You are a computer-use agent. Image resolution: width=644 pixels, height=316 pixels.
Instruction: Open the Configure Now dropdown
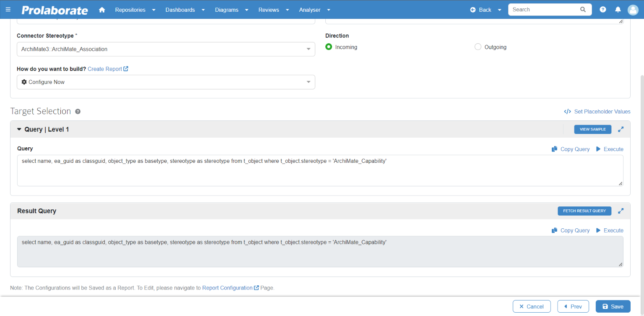click(309, 82)
